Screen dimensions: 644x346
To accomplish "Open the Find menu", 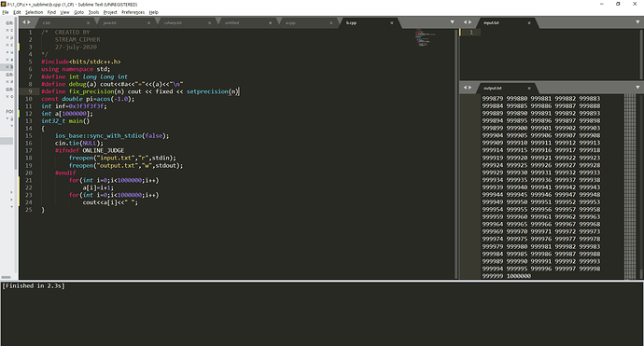I will coord(51,12).
